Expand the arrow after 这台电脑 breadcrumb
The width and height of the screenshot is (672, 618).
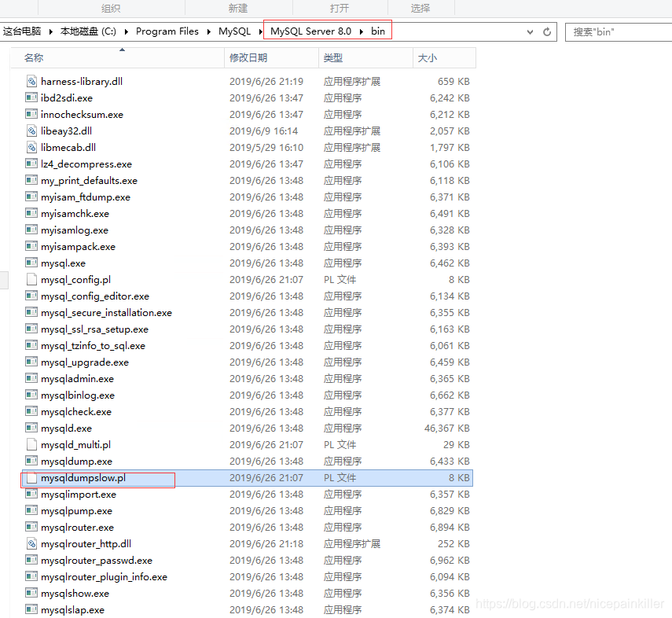50,31
